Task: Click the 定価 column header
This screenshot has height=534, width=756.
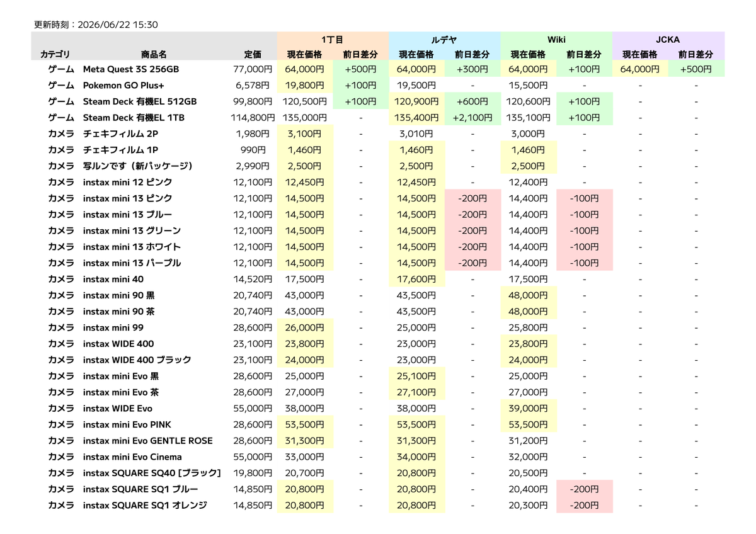Action: [253, 55]
